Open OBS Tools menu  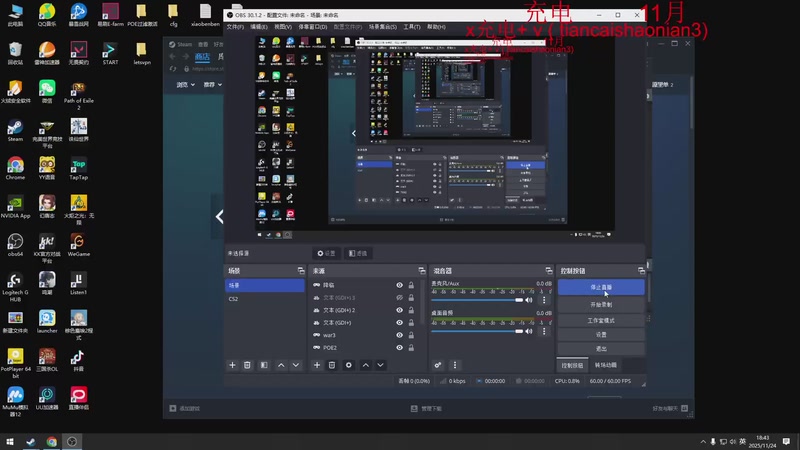(412, 27)
